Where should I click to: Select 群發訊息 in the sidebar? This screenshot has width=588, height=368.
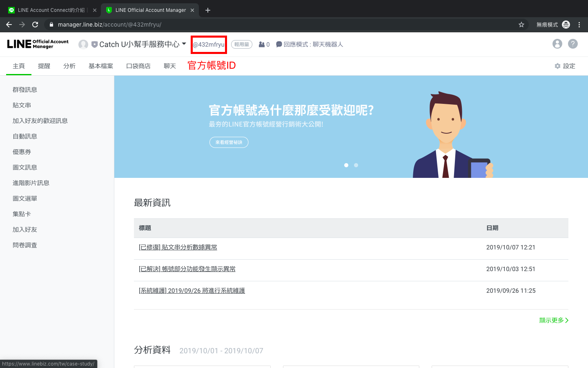click(x=25, y=90)
